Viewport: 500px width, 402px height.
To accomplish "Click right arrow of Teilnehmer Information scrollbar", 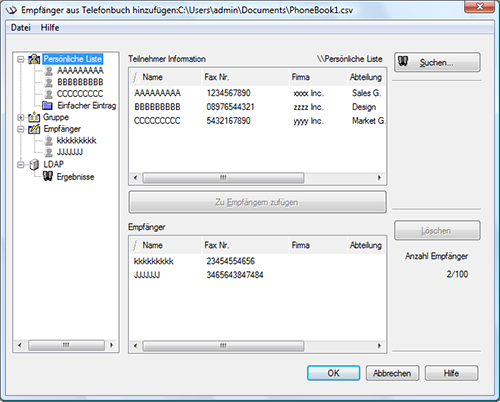I will point(379,178).
